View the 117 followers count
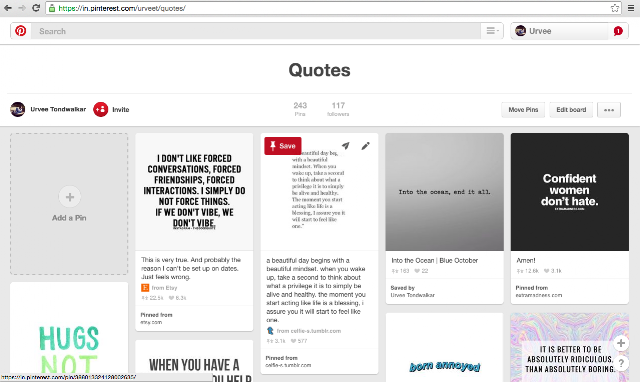Image resolution: width=640 pixels, height=382 pixels. [338, 109]
